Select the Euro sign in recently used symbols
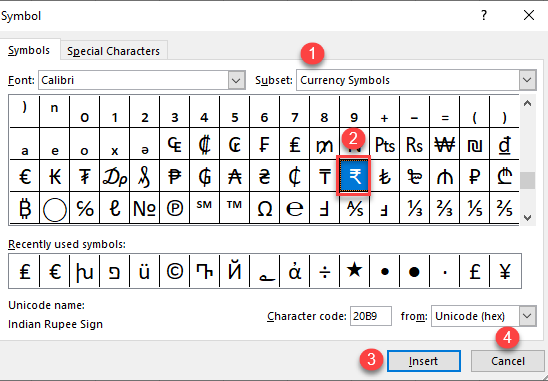The width and height of the screenshot is (548, 381). [x=55, y=271]
